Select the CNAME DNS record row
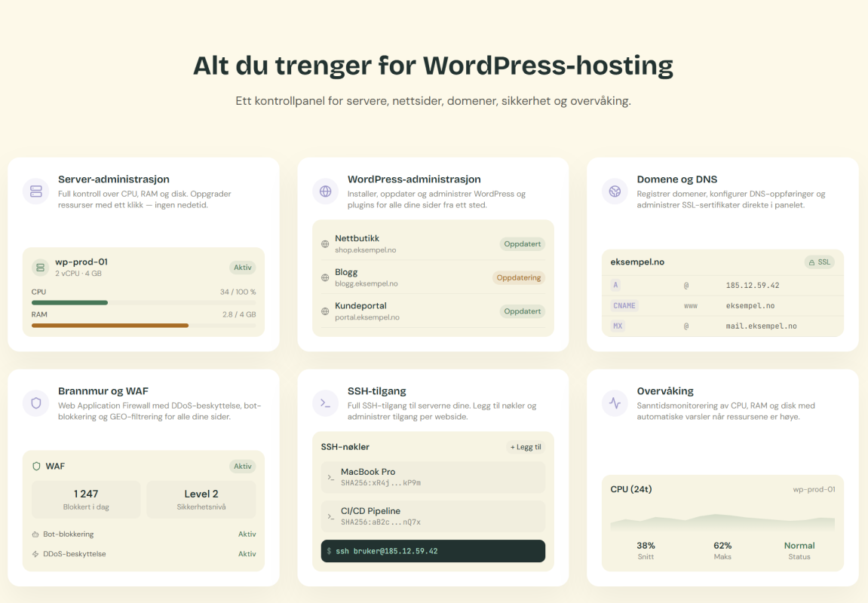The height and width of the screenshot is (603, 868). [x=722, y=306]
